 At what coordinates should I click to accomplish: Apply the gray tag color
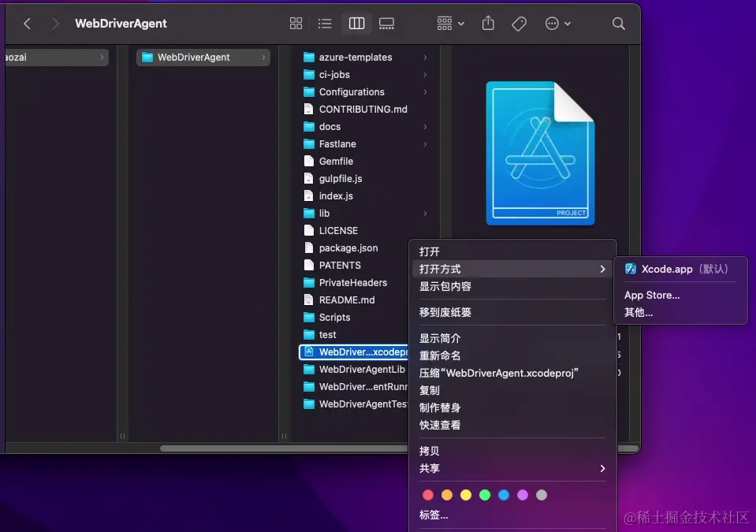tap(542, 495)
